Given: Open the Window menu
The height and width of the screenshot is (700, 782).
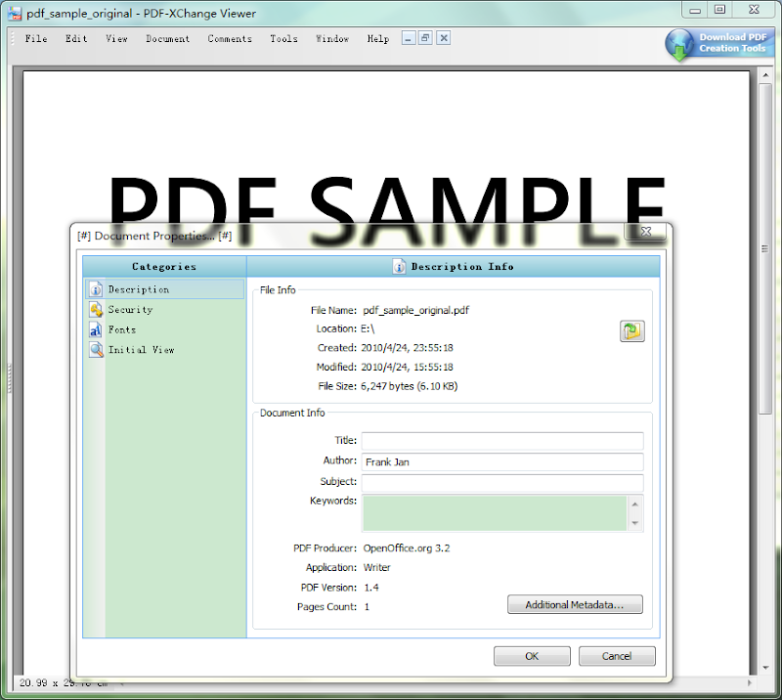Looking at the screenshot, I should tap(332, 38).
